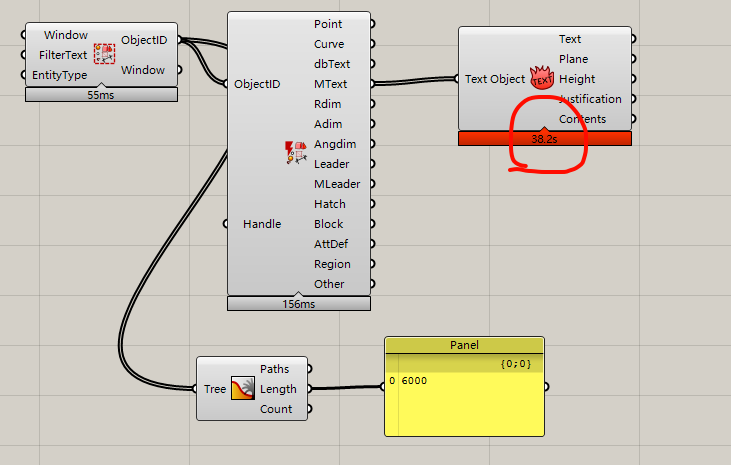Screen dimensions: 731x465
Task: Click the Justification output parameter
Action: [x=590, y=99]
